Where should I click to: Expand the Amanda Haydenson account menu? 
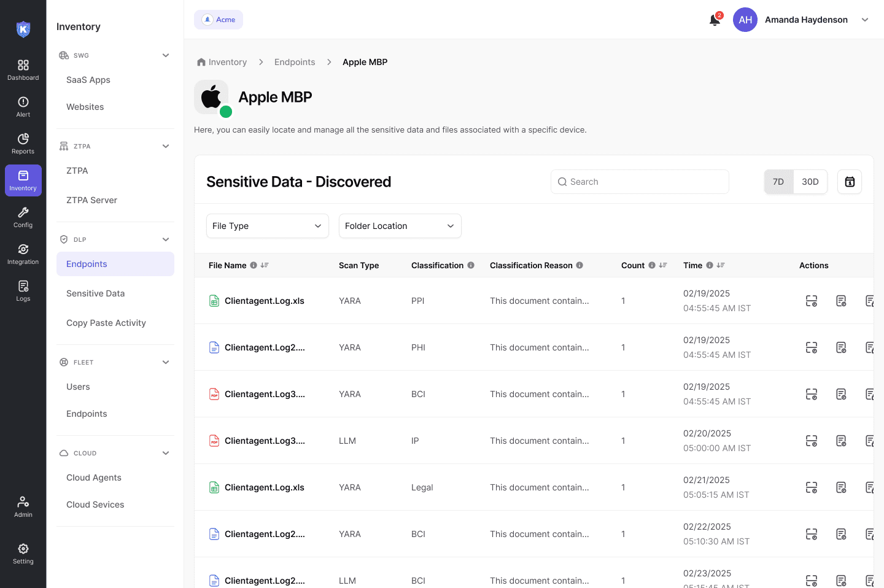tap(865, 20)
